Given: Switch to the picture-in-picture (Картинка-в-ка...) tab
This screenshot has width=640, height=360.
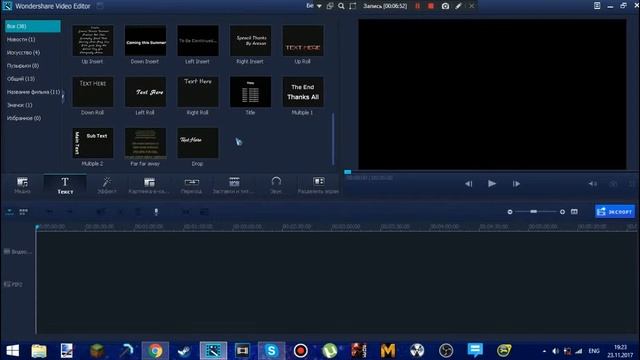Looking at the screenshot, I should [x=149, y=185].
